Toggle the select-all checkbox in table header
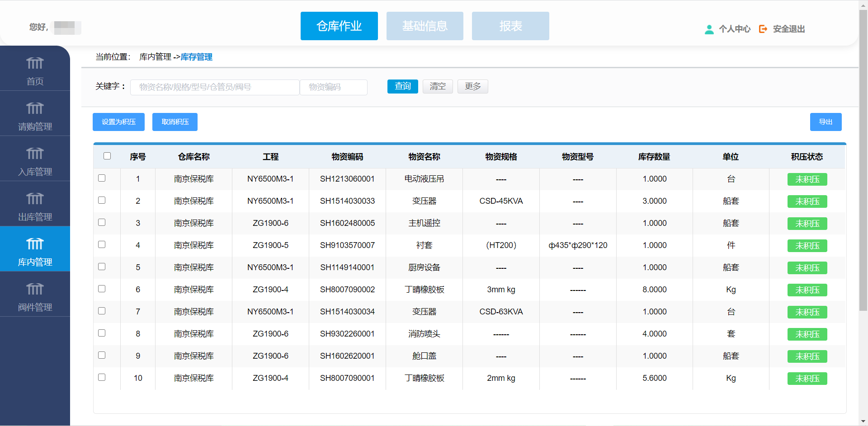The height and width of the screenshot is (426, 868). coord(107,156)
